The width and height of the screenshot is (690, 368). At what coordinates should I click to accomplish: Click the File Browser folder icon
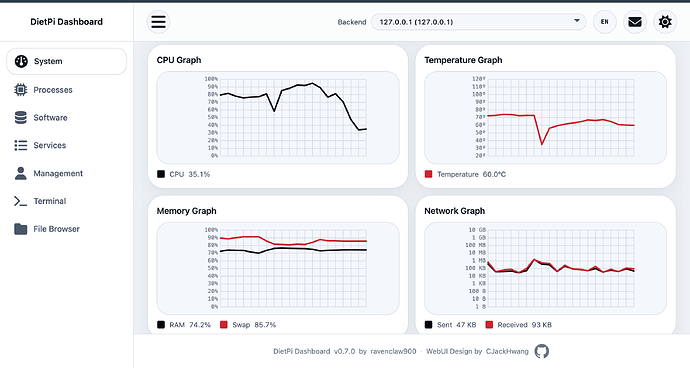(20, 229)
